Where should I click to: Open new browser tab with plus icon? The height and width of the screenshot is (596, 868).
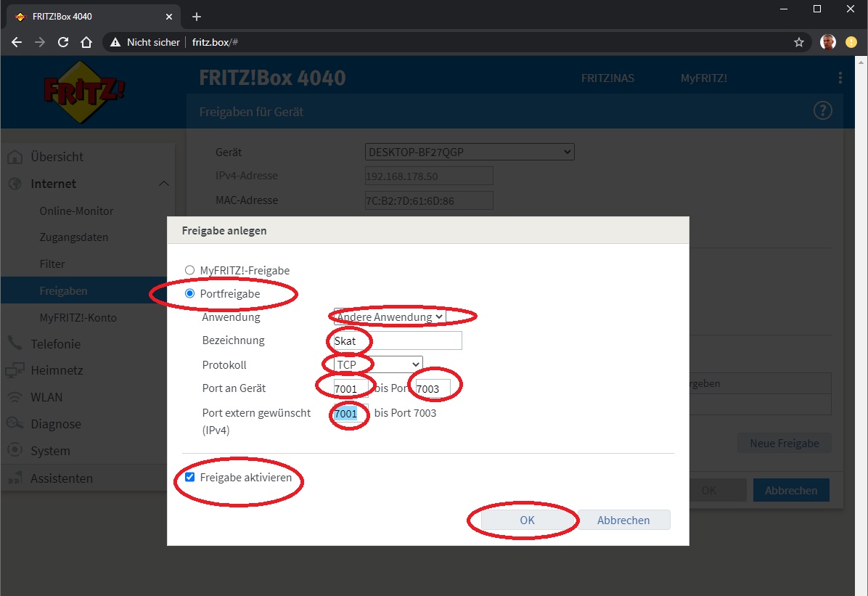[197, 17]
